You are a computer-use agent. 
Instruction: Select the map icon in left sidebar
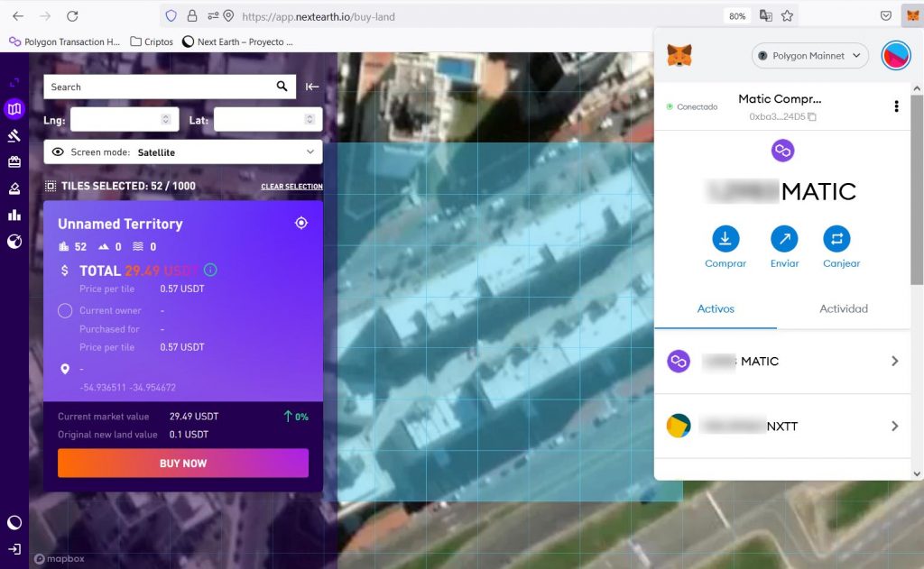[x=14, y=109]
